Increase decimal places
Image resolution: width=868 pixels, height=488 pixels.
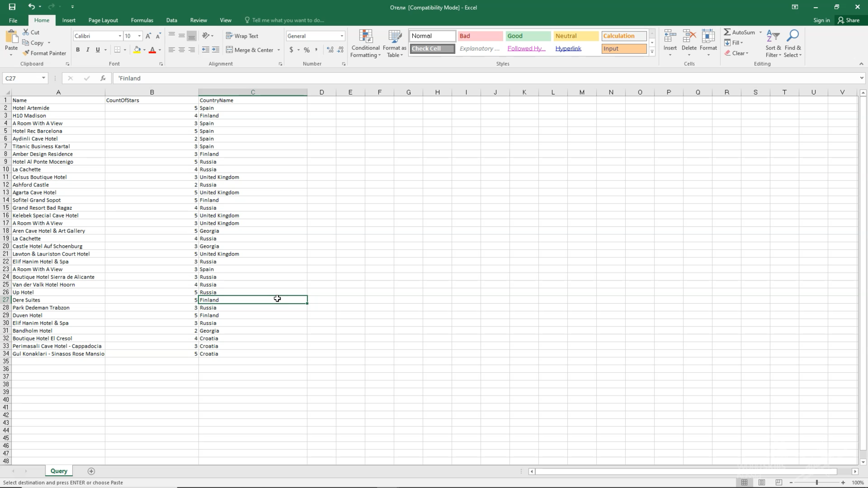coord(330,50)
